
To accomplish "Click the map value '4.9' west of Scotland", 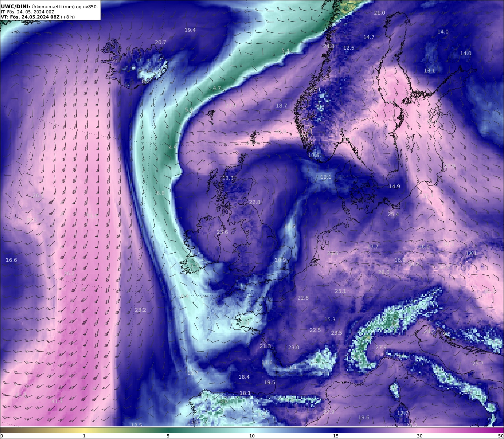I will tap(173, 148).
